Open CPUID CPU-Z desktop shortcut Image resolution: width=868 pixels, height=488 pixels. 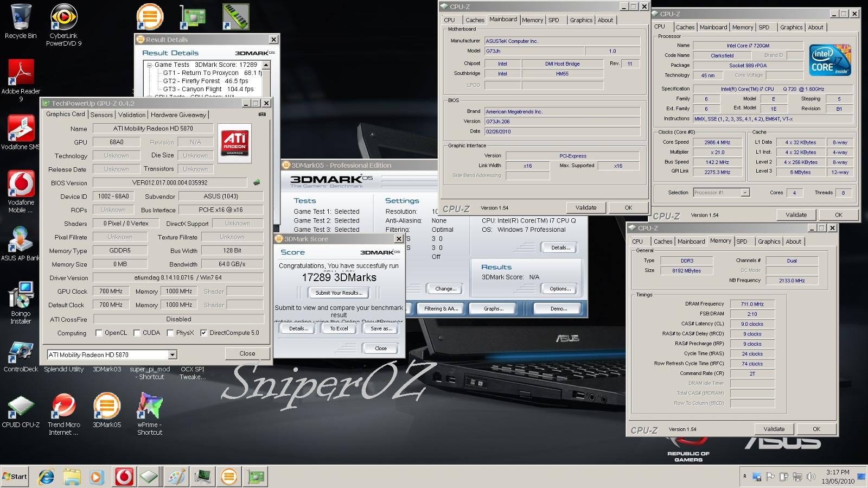(21, 411)
